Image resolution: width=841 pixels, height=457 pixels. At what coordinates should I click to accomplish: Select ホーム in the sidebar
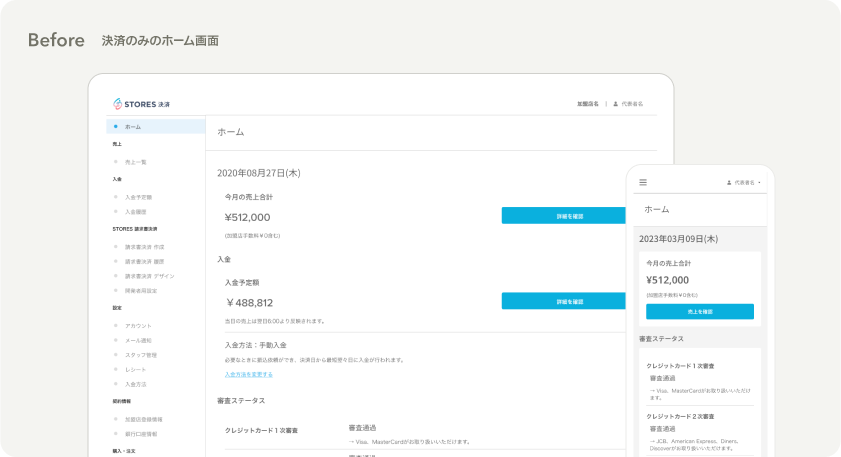pyautogui.click(x=156, y=127)
